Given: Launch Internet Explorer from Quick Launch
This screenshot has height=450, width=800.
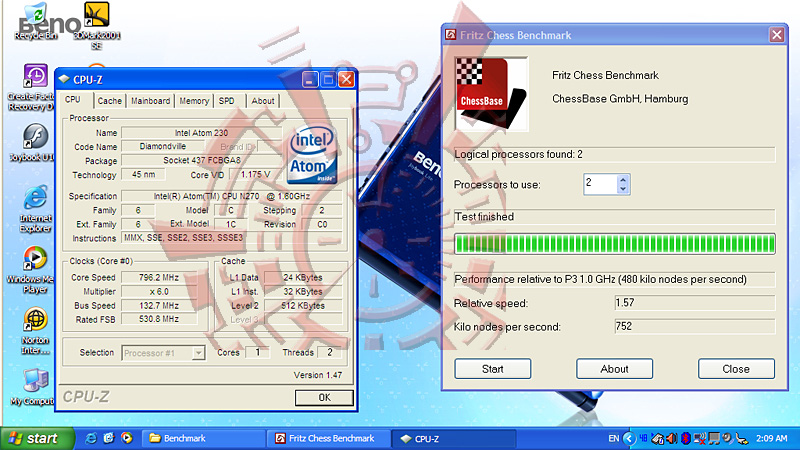Looking at the screenshot, I should tap(91, 438).
